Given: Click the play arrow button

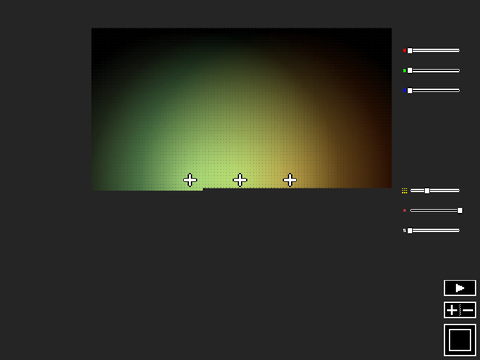Looking at the screenshot, I should coord(460,288).
